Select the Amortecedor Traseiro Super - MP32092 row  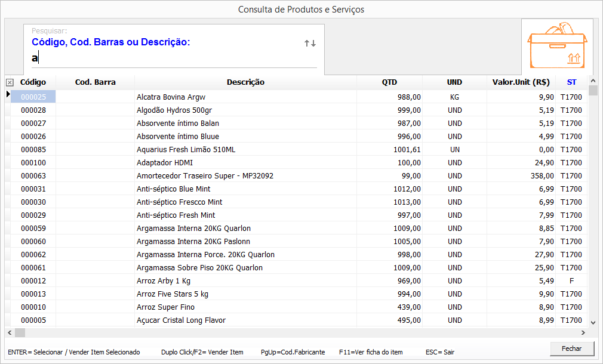(x=299, y=175)
